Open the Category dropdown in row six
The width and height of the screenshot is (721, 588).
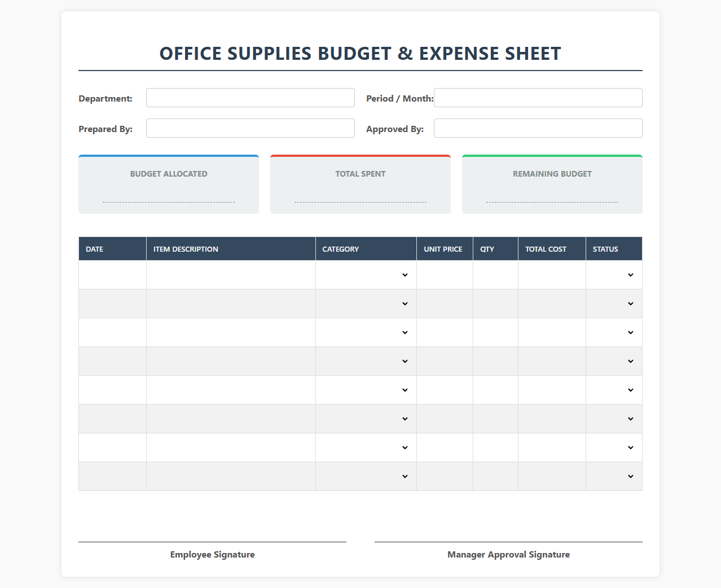pos(366,419)
